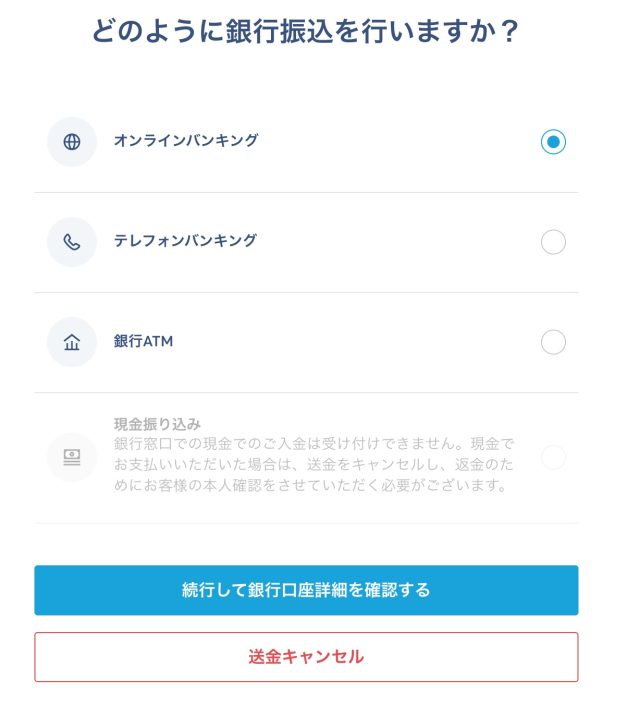Viewport: 640px width, 703px height.
Task: Click the オンラインバンキング option label
Action: [x=186, y=141]
